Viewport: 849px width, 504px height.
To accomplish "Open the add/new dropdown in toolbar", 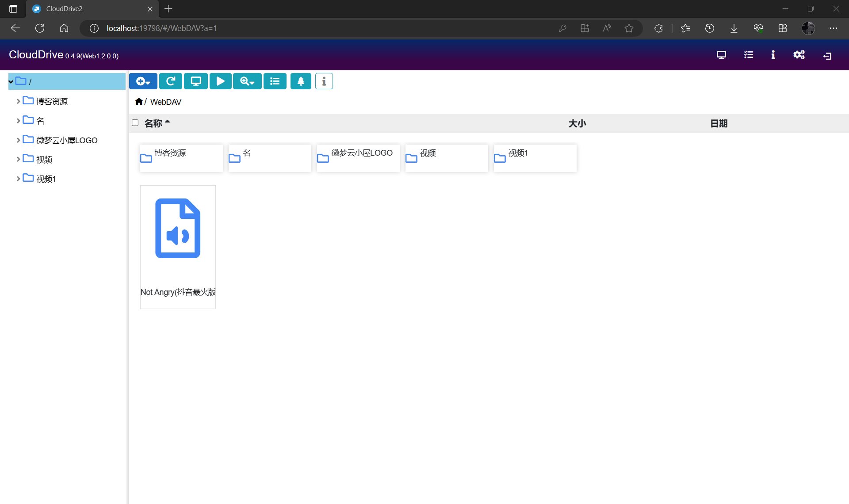I will point(143,81).
